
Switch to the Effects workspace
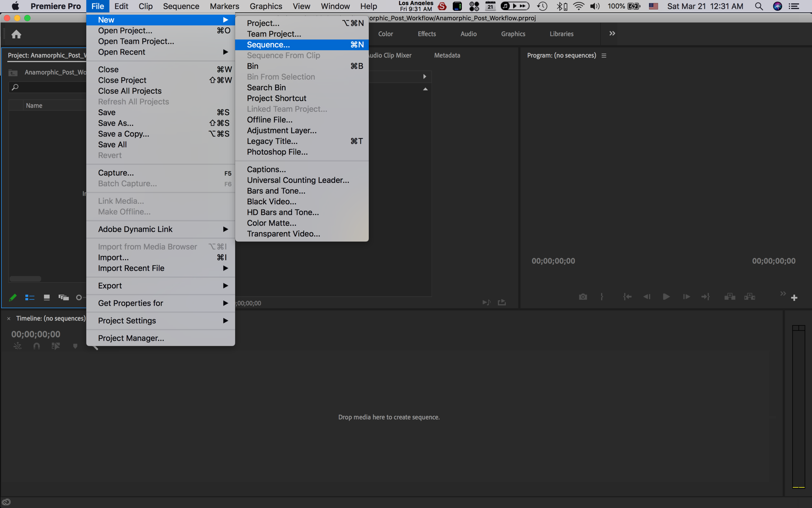427,33
